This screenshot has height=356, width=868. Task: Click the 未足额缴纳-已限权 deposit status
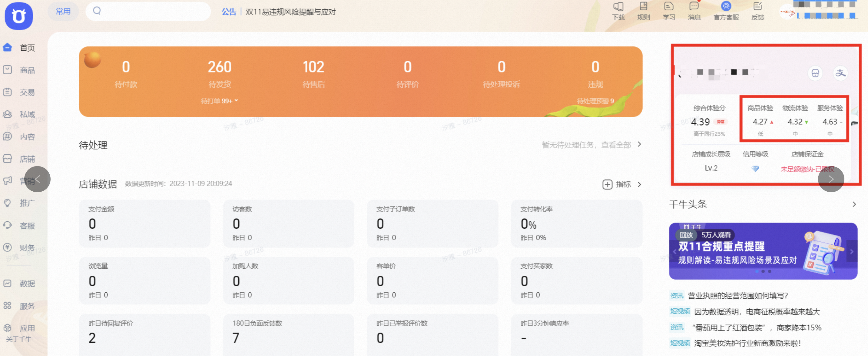807,169
